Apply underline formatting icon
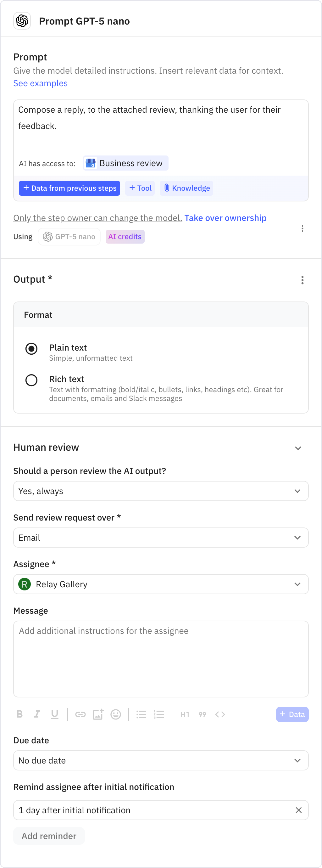Image resolution: width=322 pixels, height=868 pixels. [x=55, y=714]
